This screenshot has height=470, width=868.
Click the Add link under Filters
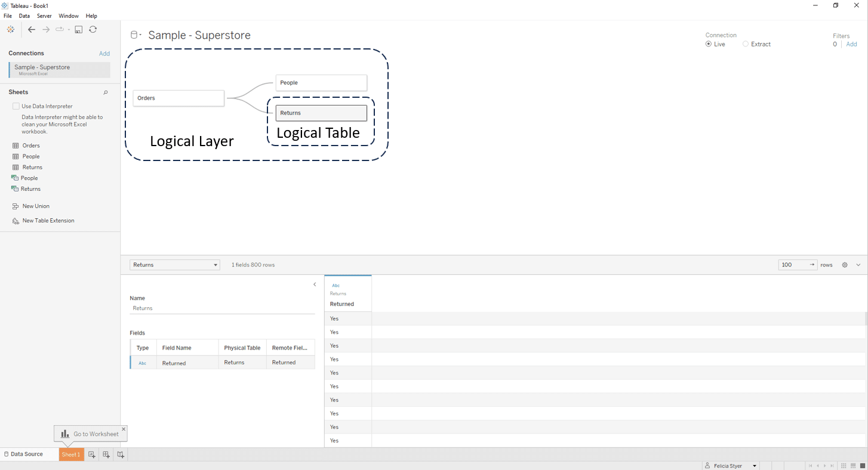pos(852,44)
